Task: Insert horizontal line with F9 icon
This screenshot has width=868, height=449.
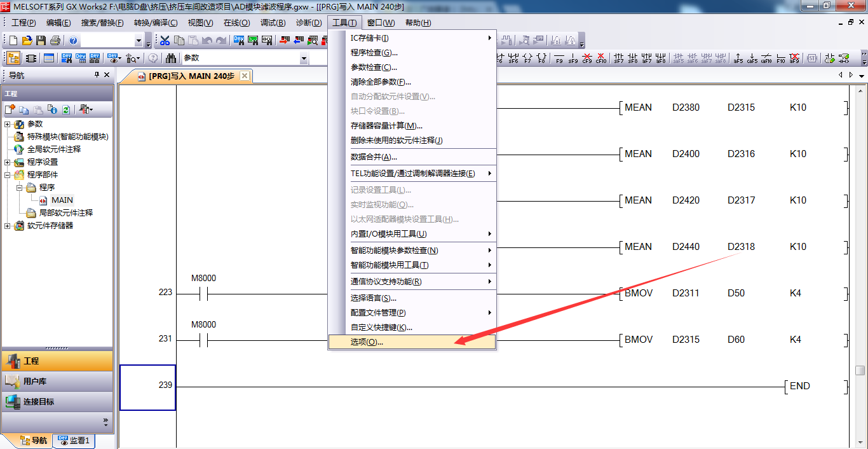Action: click(559, 59)
